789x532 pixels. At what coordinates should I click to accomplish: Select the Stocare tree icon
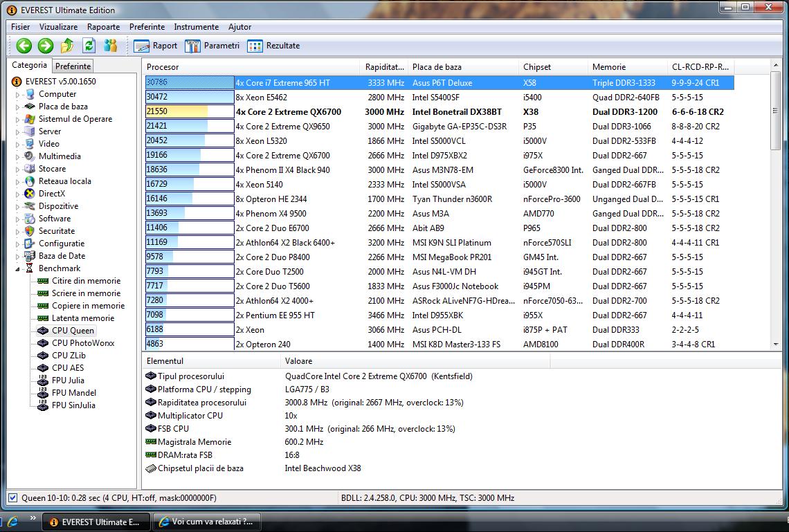[x=30, y=169]
